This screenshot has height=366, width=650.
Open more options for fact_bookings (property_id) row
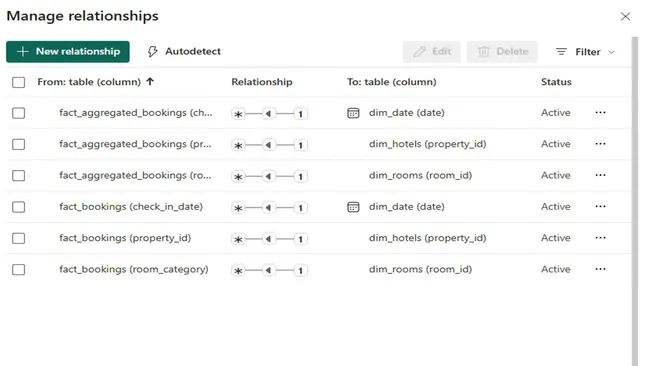click(600, 238)
